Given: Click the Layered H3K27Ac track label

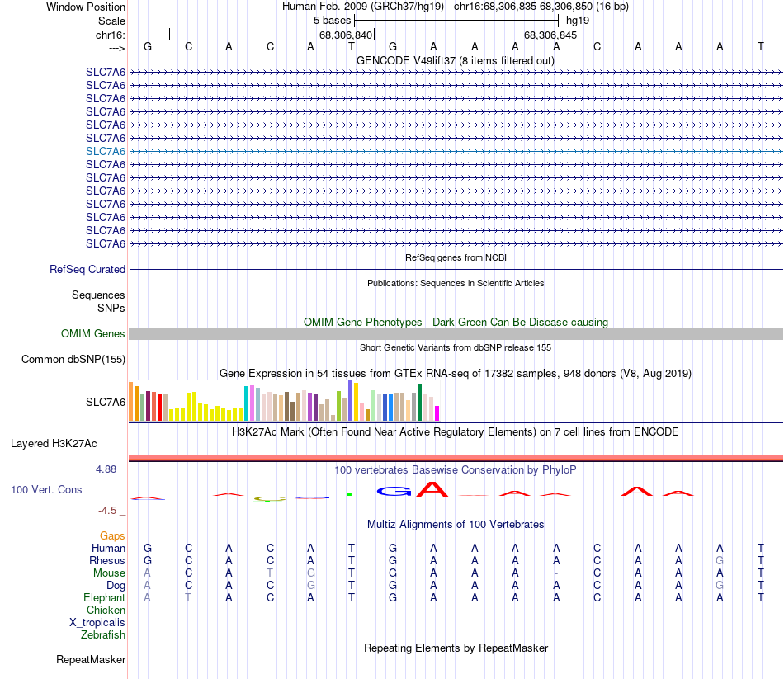Looking at the screenshot, I should [54, 444].
